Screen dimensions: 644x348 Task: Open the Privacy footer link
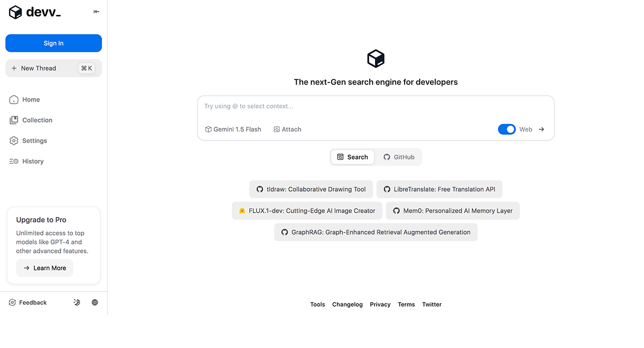[380, 305]
